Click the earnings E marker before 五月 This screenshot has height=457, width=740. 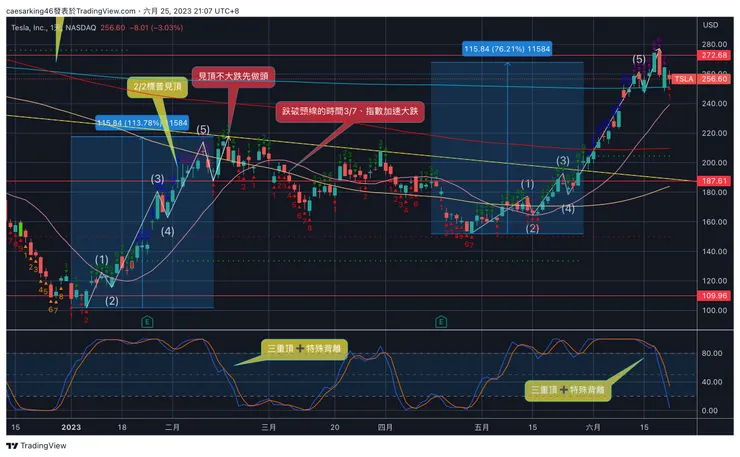coord(441,322)
